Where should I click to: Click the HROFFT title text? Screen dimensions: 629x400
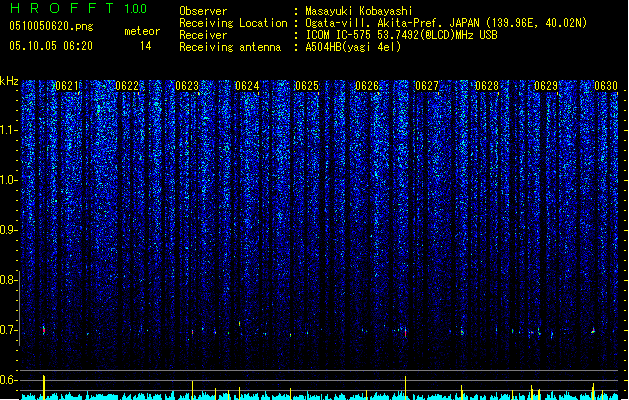coord(62,8)
